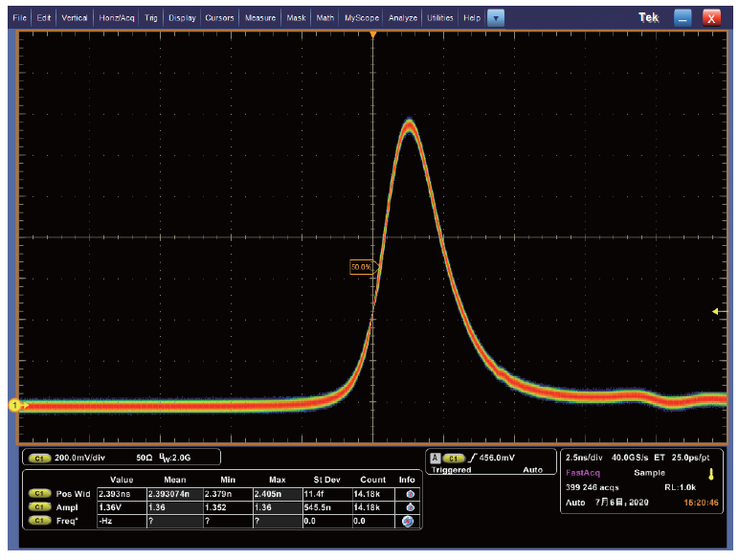The width and height of the screenshot is (739, 560).
Task: Click the Ampl measurement info icon
Action: click(x=410, y=506)
